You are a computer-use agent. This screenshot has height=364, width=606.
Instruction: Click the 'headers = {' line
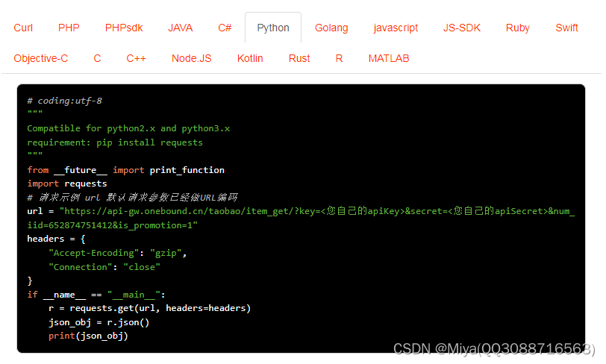click(56, 239)
